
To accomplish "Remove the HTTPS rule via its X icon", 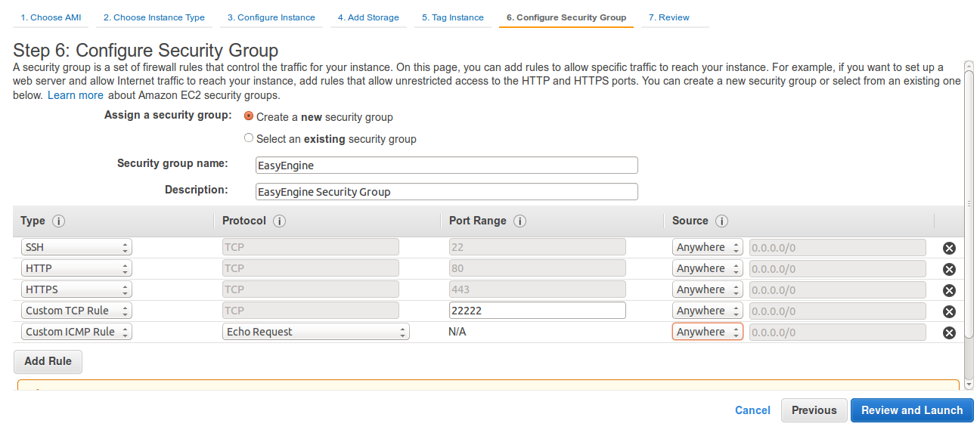I will coord(949,290).
